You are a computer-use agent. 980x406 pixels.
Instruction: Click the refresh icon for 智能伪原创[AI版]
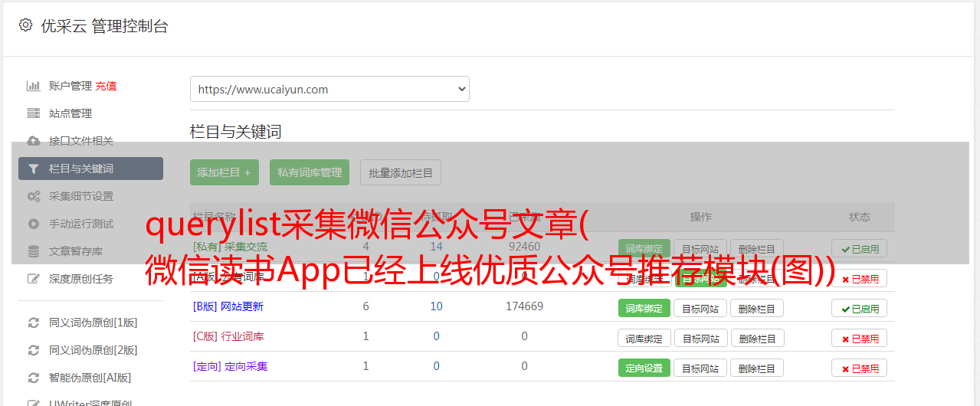pyautogui.click(x=33, y=378)
